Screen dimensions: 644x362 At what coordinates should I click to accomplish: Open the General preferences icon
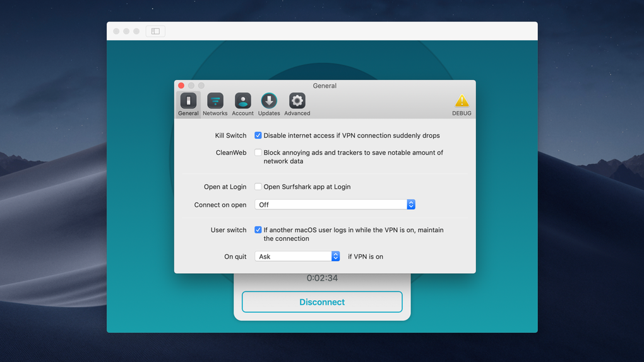(188, 104)
